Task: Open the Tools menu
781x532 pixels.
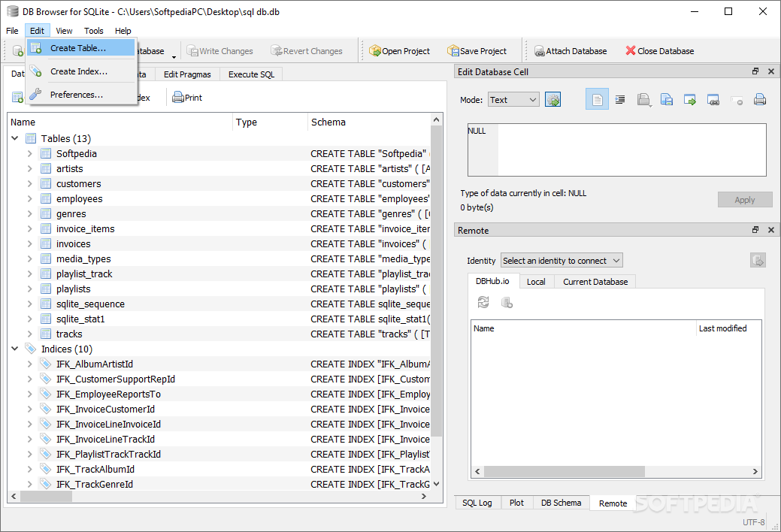Action: tap(94, 30)
